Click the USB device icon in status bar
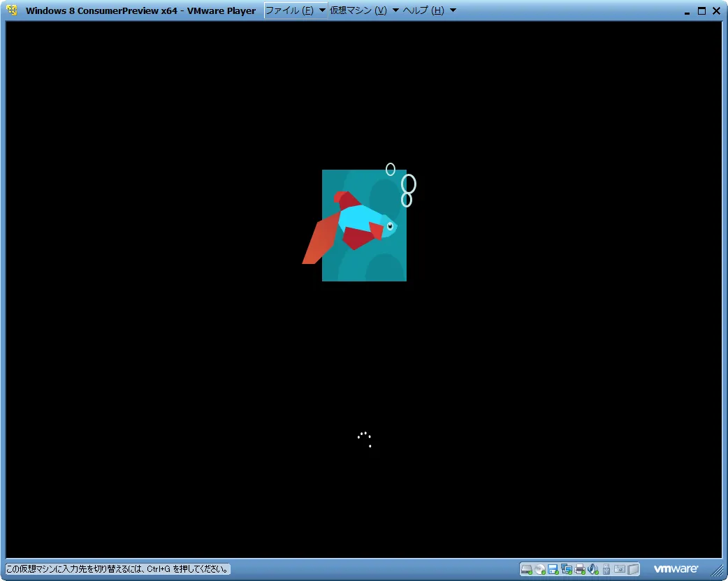The image size is (728, 581). click(606, 569)
